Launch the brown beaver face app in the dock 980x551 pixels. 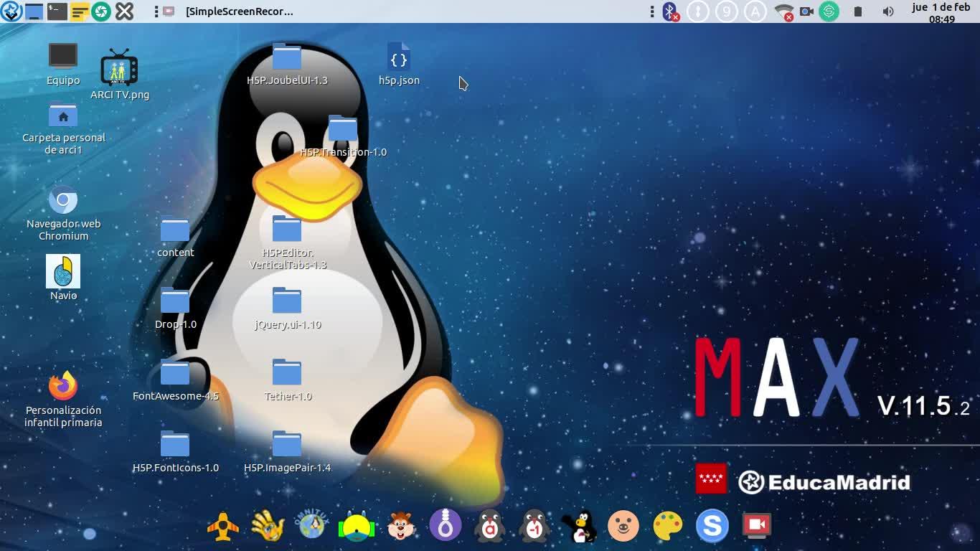coord(401,526)
